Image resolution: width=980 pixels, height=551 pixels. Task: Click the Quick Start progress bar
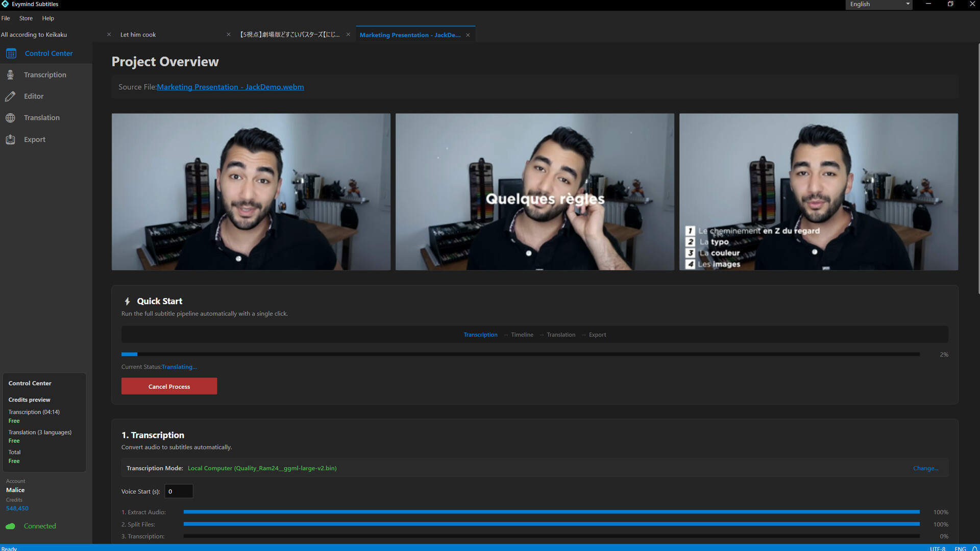pyautogui.click(x=520, y=354)
